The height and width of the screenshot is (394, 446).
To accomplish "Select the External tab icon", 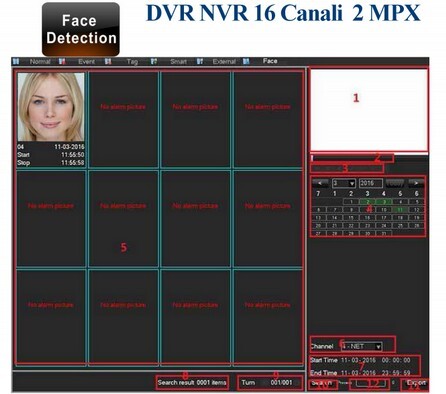I will pyautogui.click(x=200, y=61).
